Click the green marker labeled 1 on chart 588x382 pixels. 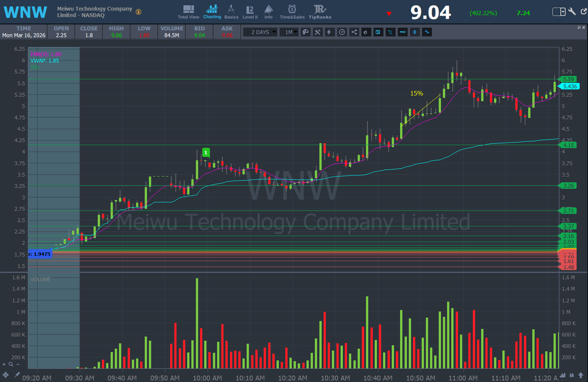(206, 153)
